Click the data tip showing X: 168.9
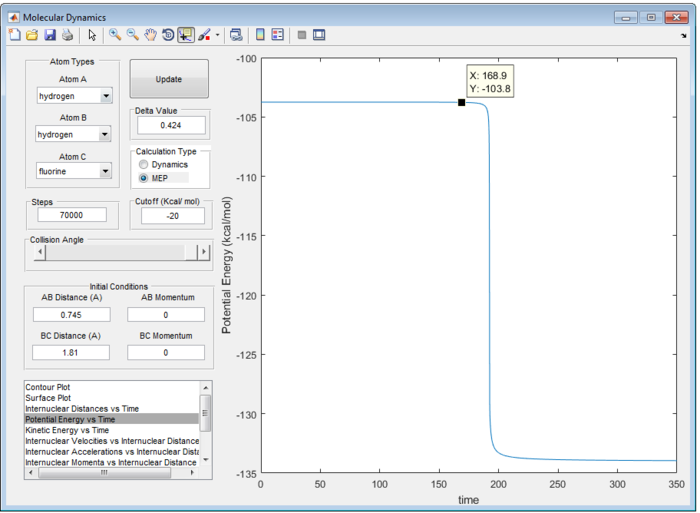This screenshot has height=513, width=700. pos(490,82)
